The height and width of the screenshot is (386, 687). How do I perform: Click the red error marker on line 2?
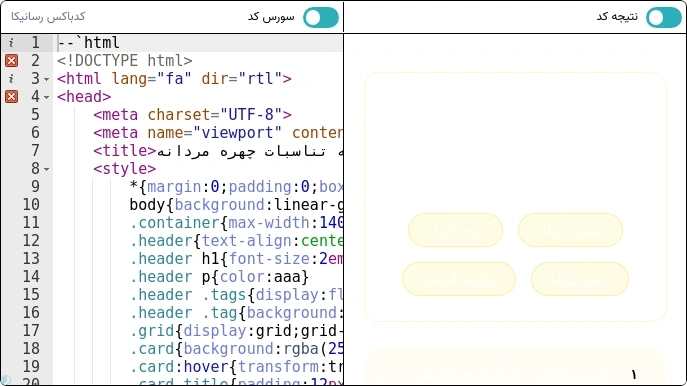(11, 60)
